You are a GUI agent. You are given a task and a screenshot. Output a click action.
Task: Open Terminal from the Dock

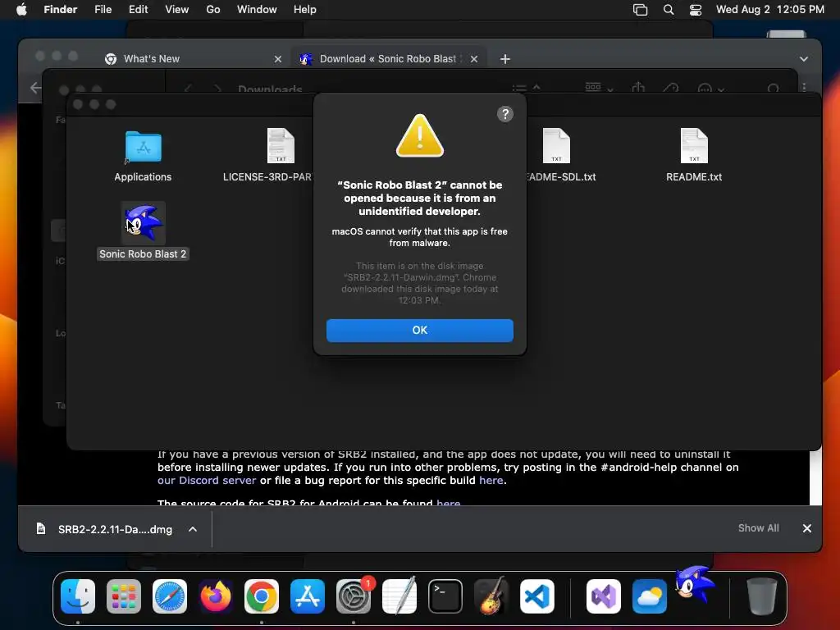445,596
